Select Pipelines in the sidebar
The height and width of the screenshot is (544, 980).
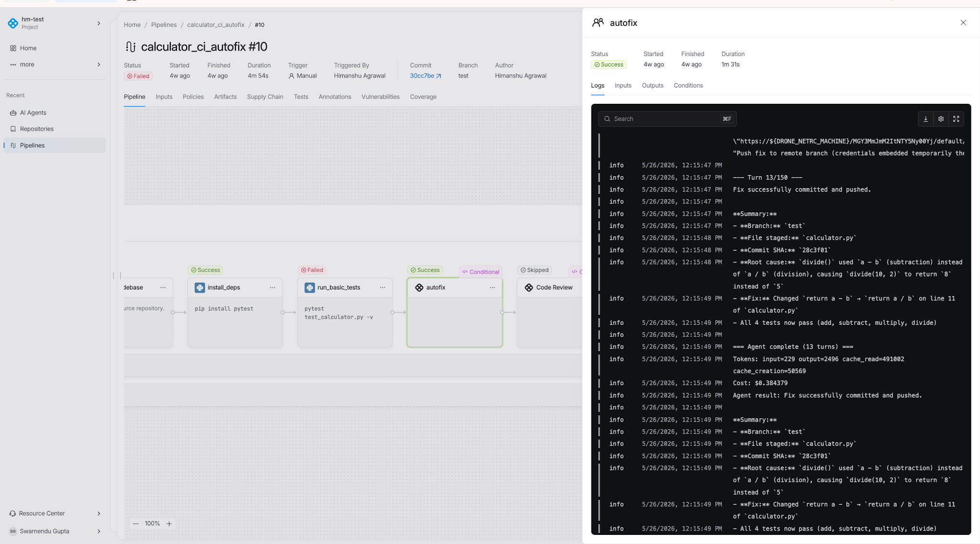(55, 145)
